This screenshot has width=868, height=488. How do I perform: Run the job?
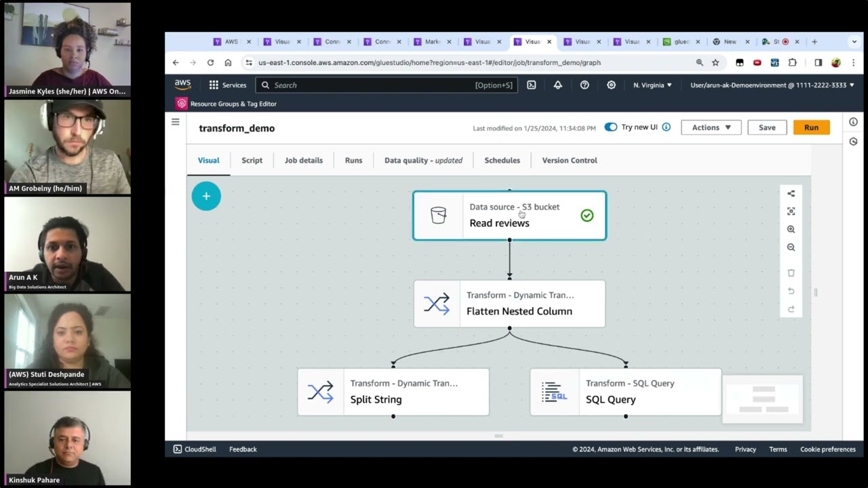click(811, 127)
